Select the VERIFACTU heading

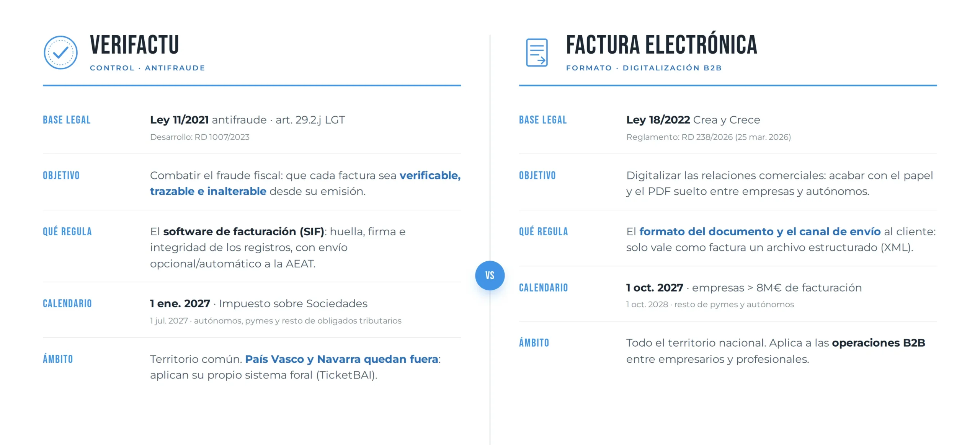[x=134, y=45]
